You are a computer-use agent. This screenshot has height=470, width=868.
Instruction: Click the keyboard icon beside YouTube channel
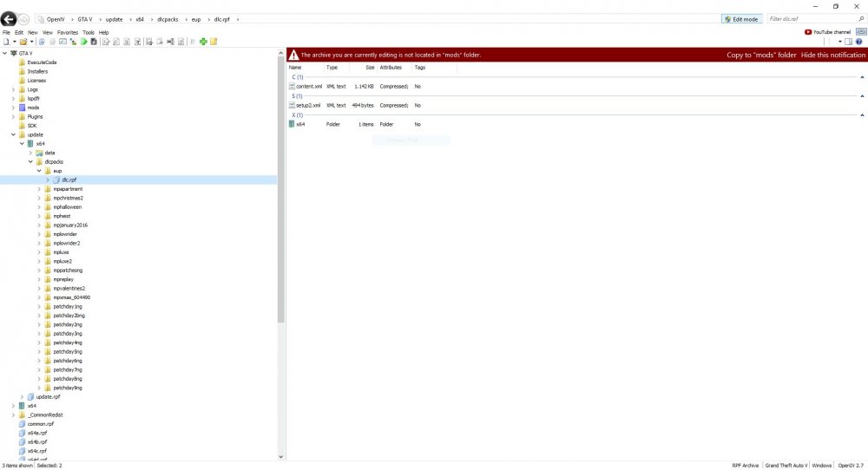click(x=861, y=32)
